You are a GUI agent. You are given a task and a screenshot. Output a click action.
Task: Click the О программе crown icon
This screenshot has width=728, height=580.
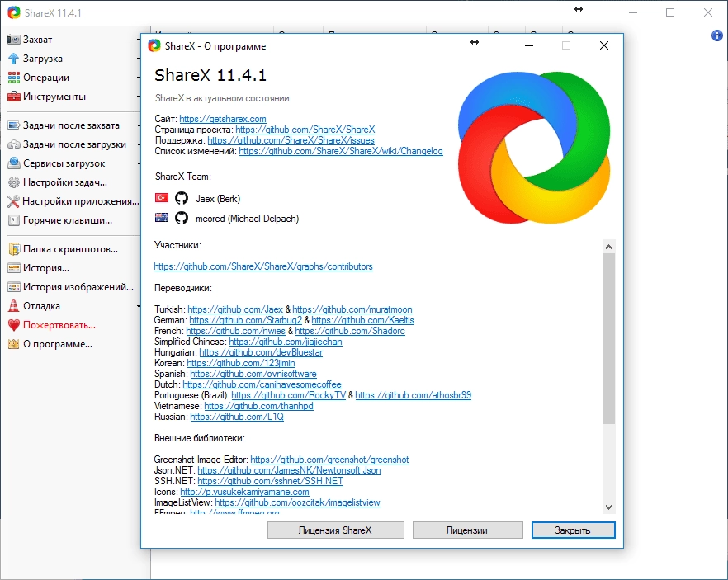[x=14, y=344]
